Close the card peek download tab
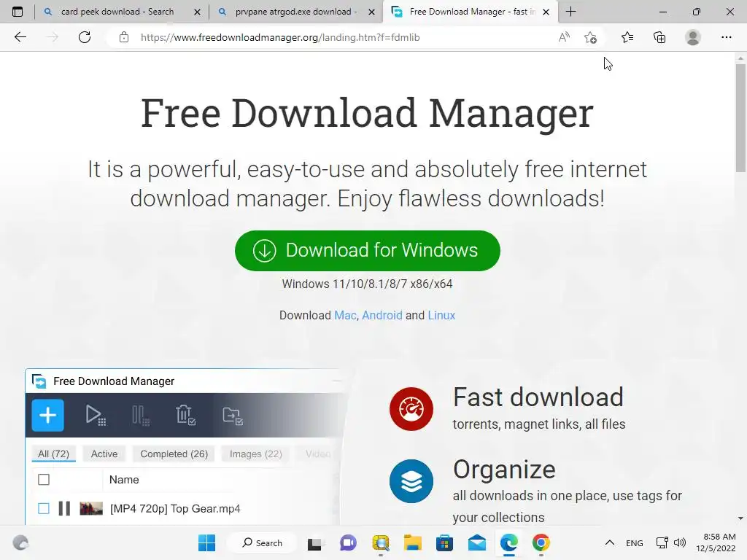The width and height of the screenshot is (747, 560). click(197, 12)
